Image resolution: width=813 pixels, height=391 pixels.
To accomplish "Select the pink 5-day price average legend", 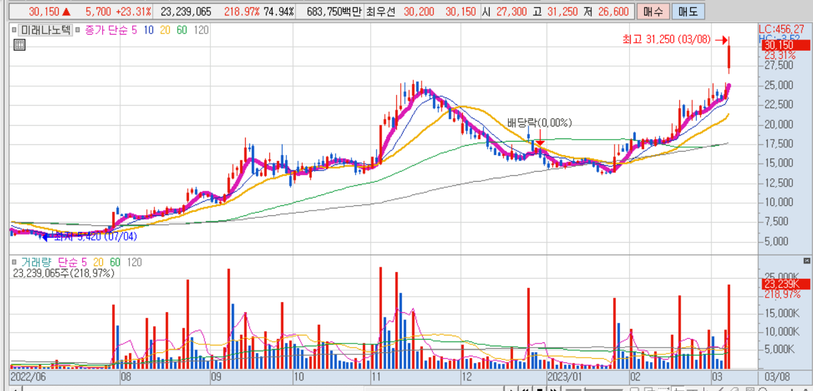I will tap(134, 31).
